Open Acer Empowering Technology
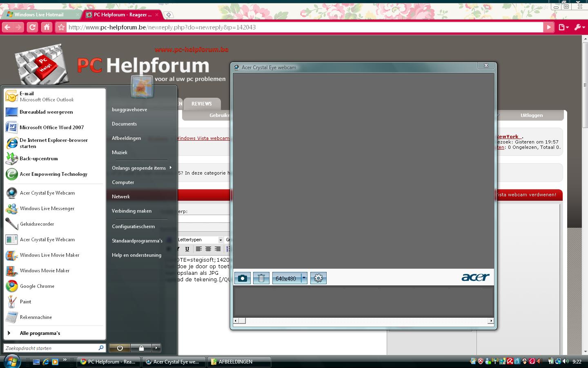This screenshot has height=368, width=588. point(55,174)
